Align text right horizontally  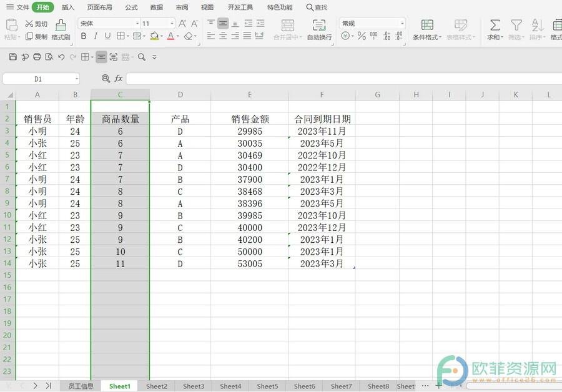coord(235,36)
